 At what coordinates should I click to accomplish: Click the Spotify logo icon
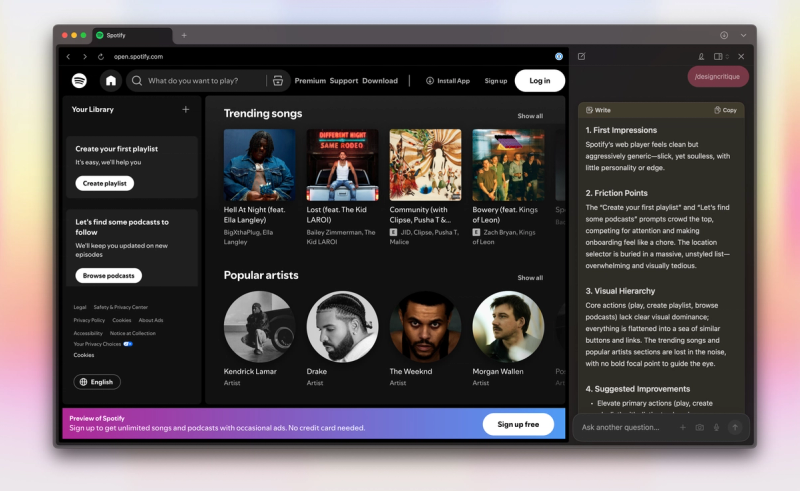[x=79, y=81]
